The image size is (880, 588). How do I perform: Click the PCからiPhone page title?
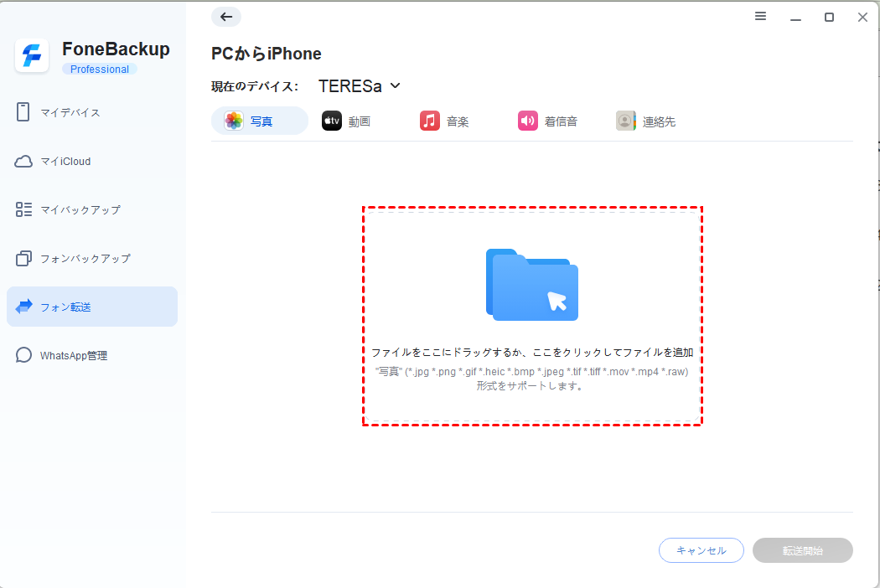click(266, 54)
